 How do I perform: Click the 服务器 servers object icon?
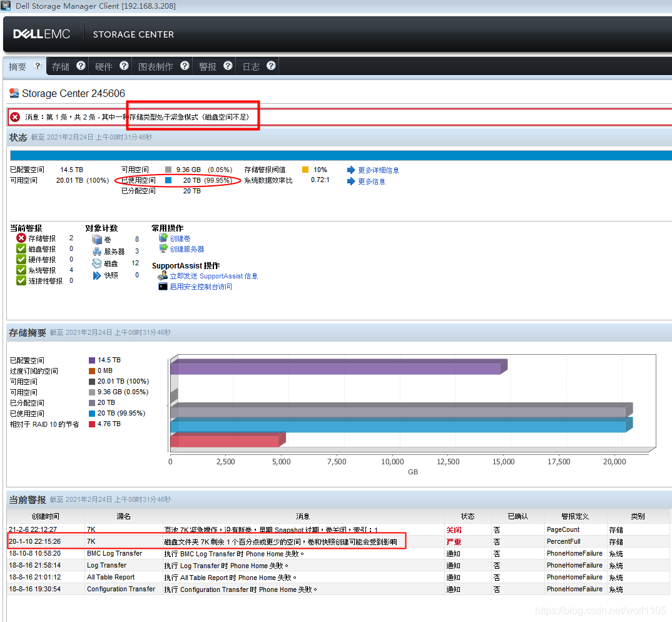coord(97,251)
